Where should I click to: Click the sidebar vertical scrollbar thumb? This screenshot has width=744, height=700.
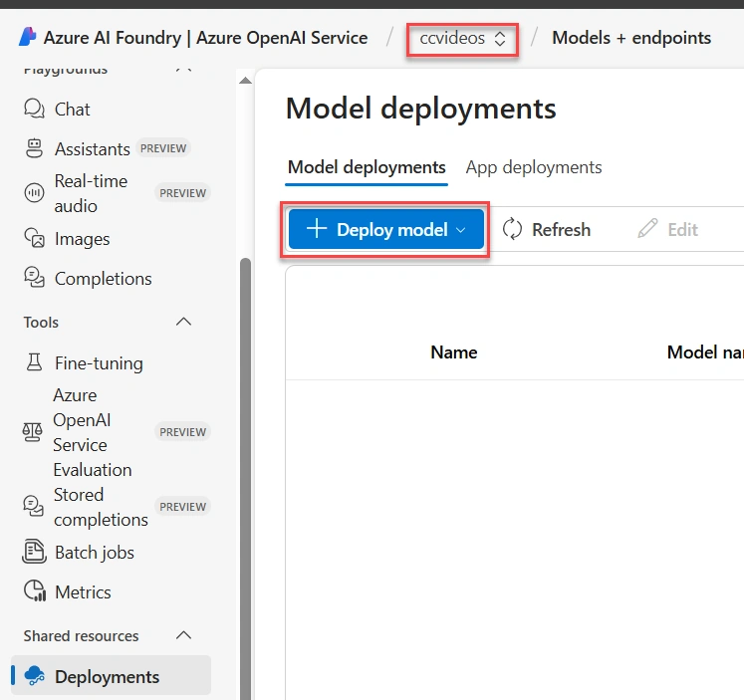[245, 478]
